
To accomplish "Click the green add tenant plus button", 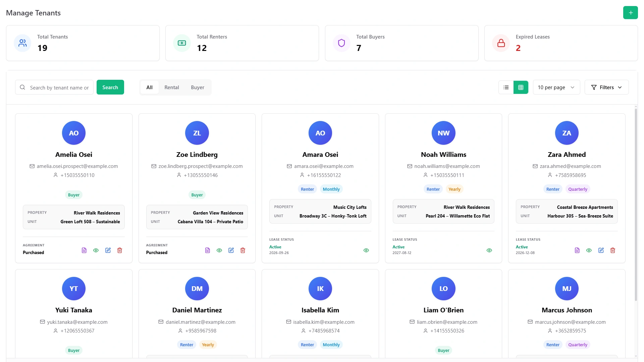I will (x=630, y=13).
